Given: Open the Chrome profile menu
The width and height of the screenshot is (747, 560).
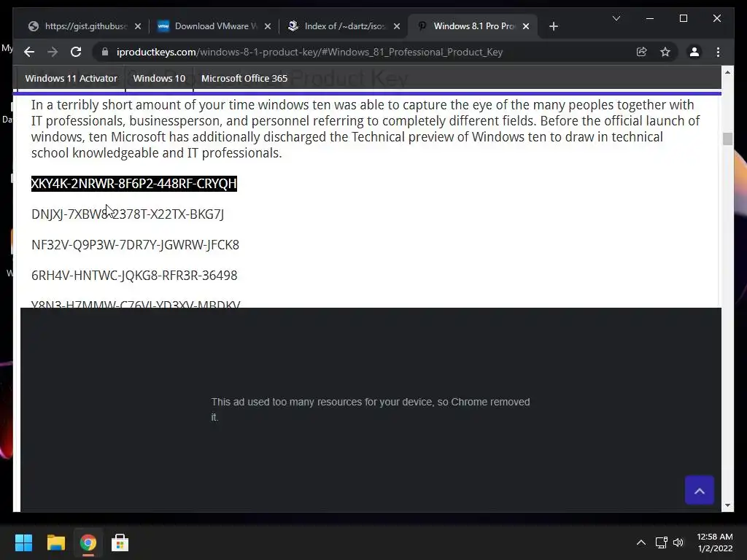Looking at the screenshot, I should click(694, 52).
